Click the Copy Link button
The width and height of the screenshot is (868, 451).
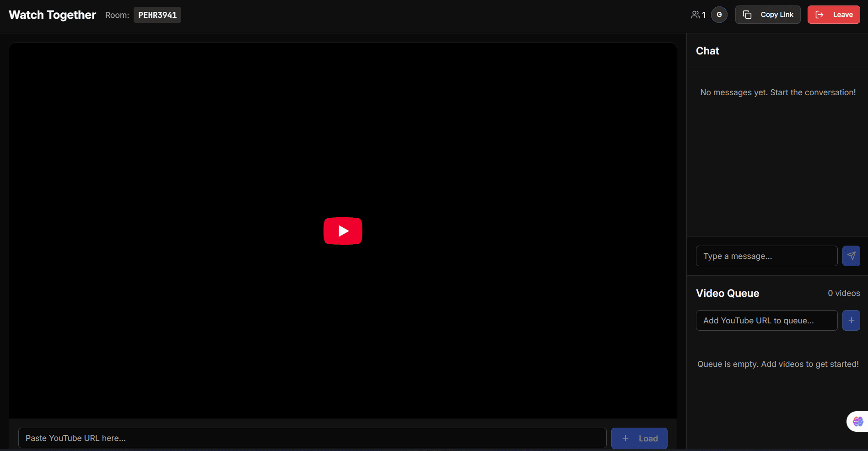[x=768, y=15]
